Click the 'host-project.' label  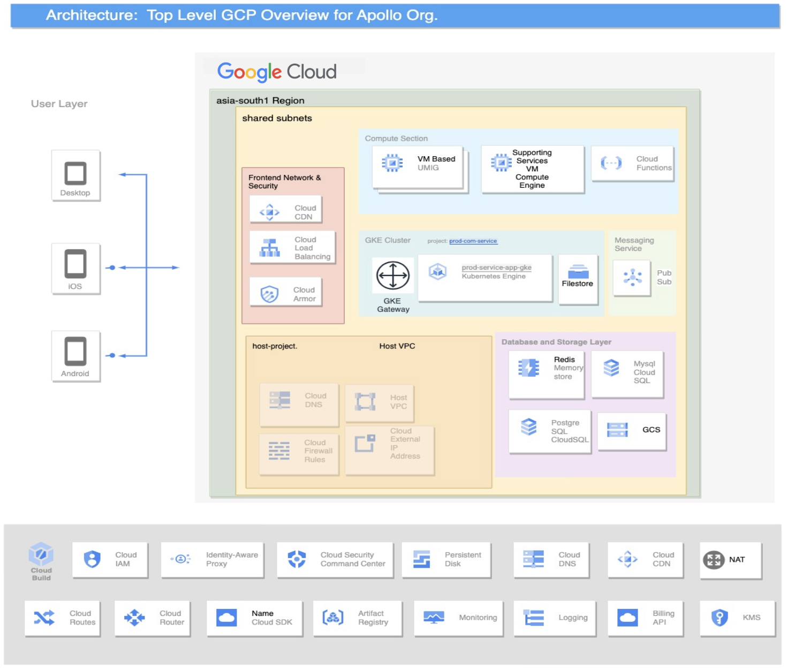pyautogui.click(x=275, y=346)
